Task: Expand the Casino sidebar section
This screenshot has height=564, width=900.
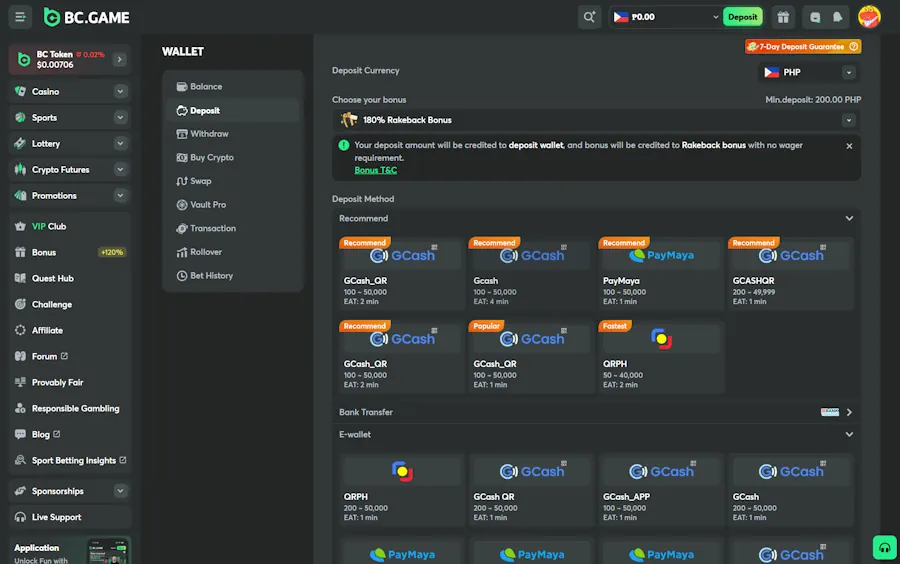Action: click(120, 92)
